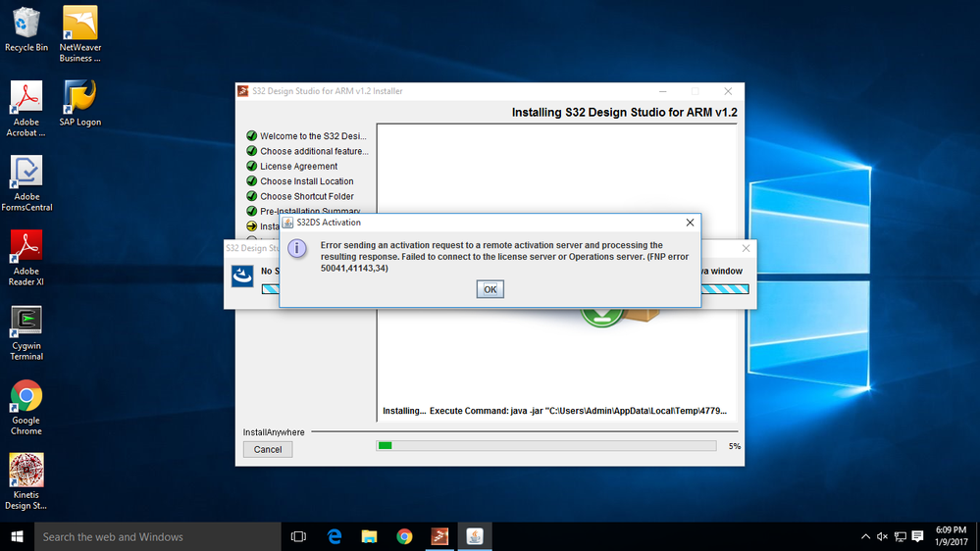This screenshot has width=980, height=551.
Task: Click the Choose Shortcut Folder step
Action: pyautogui.click(x=300, y=196)
